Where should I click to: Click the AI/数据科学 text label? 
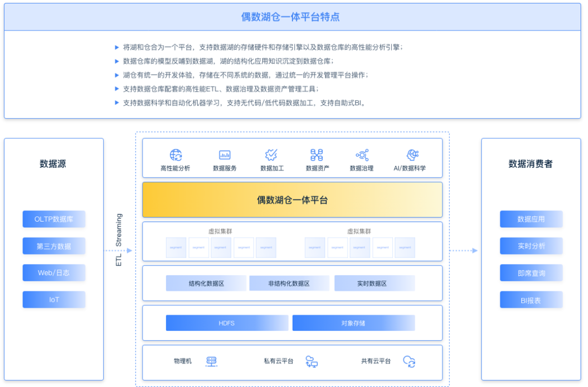(410, 168)
